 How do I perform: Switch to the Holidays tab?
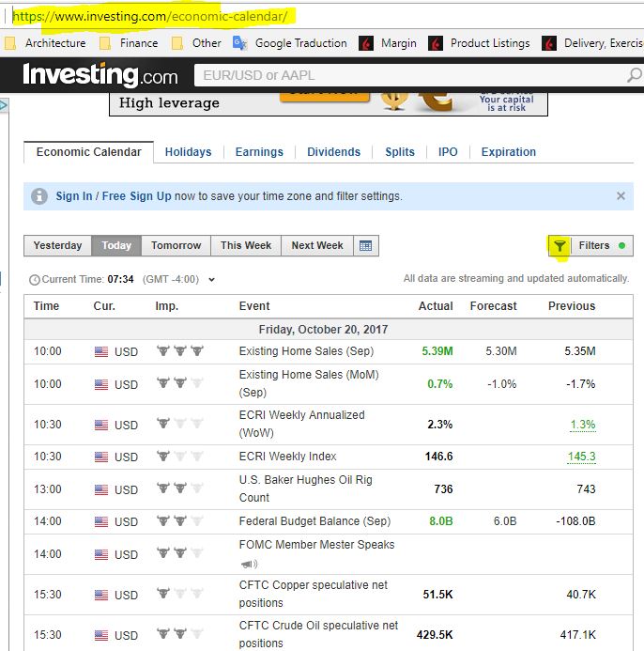pos(188,152)
